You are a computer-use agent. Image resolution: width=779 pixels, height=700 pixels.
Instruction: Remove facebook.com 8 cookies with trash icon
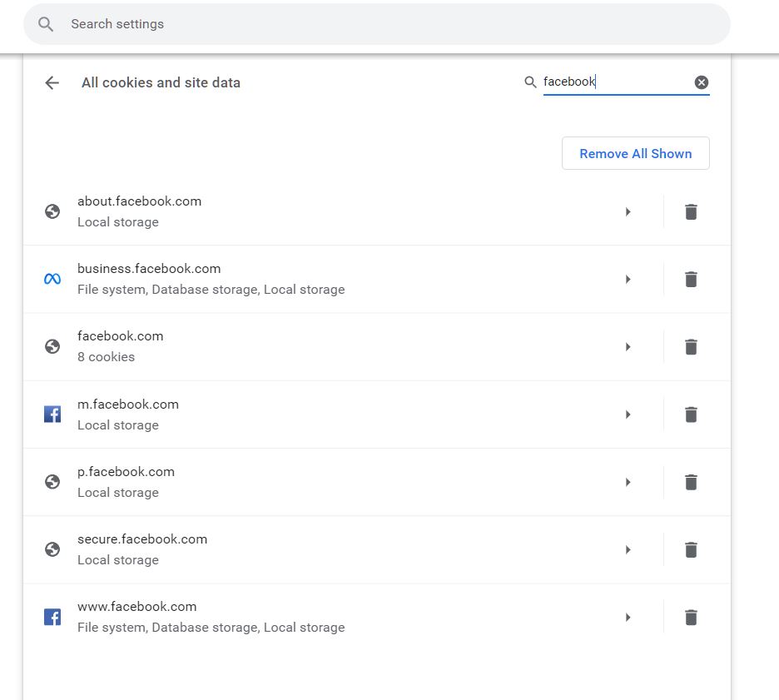691,347
